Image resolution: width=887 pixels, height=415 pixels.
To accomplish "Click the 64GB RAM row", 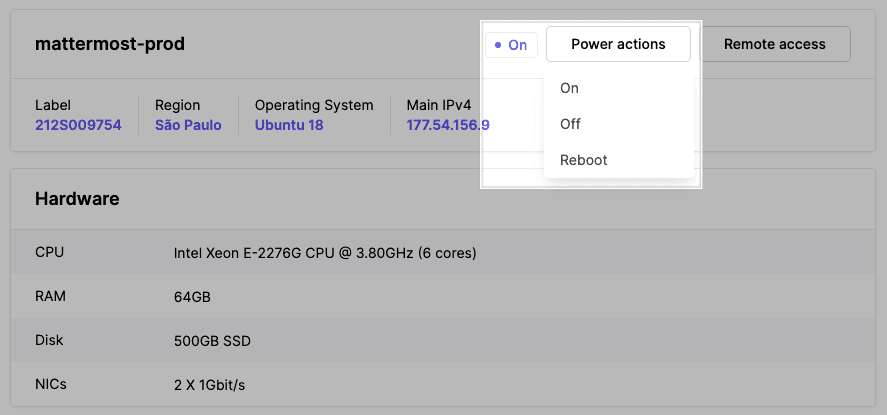I will (192, 297).
